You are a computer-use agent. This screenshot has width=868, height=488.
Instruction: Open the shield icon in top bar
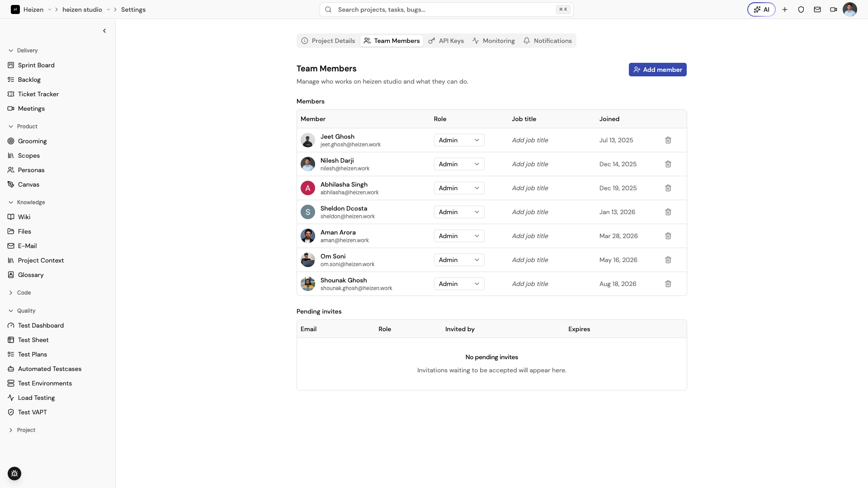pos(801,9)
